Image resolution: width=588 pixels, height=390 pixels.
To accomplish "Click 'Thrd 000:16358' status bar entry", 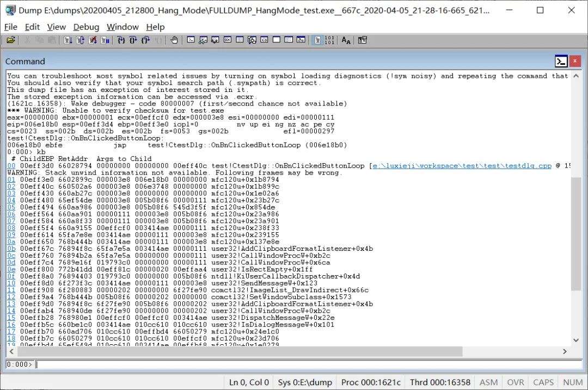I will tap(440, 382).
